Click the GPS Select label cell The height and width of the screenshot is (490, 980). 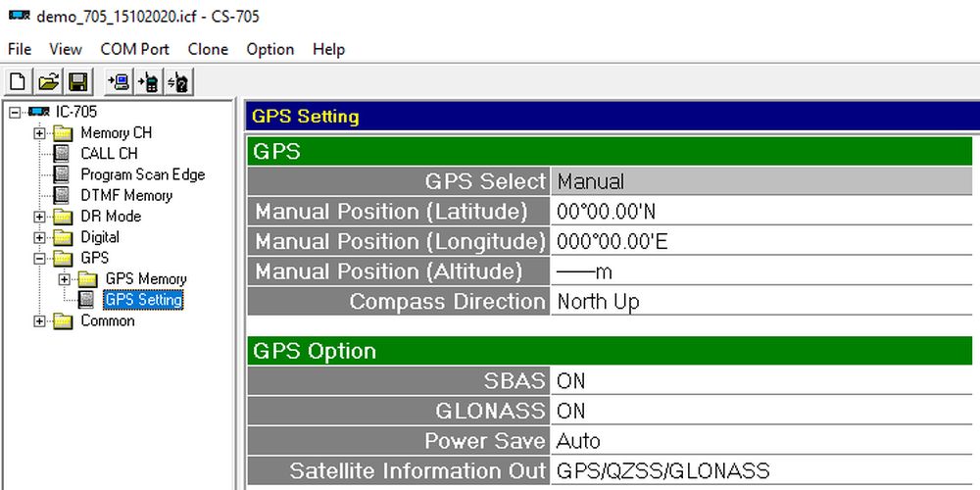tap(399, 181)
